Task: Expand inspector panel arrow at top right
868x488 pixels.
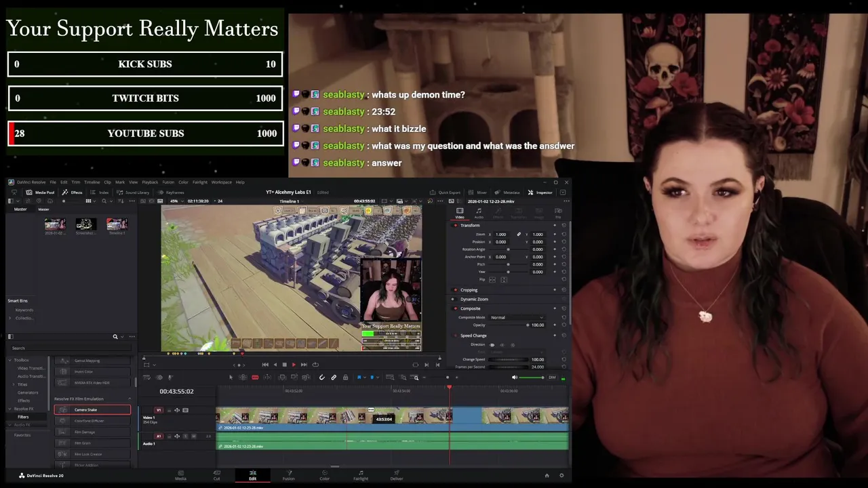Action: pos(563,192)
